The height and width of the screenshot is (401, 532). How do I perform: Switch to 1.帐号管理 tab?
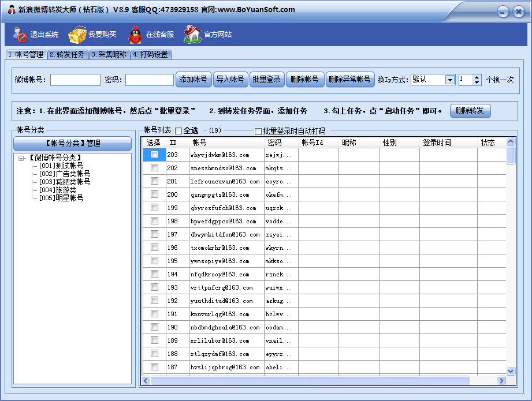click(x=26, y=55)
